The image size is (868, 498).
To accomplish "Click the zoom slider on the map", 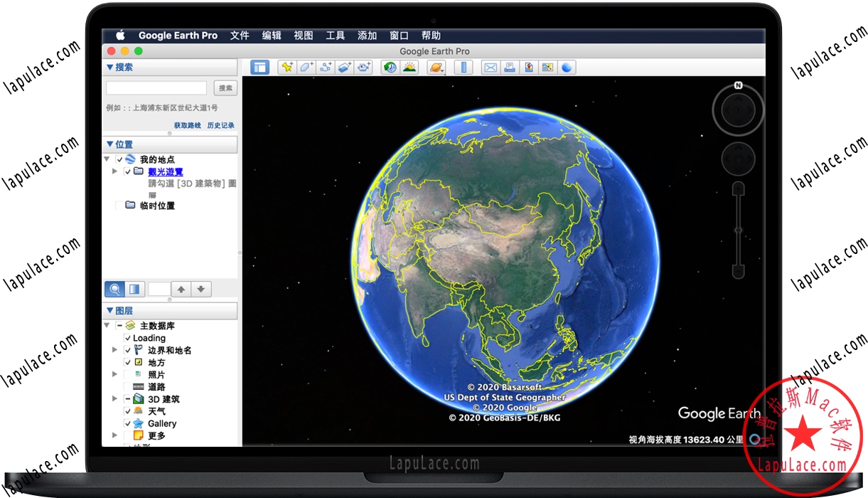I will (x=739, y=230).
